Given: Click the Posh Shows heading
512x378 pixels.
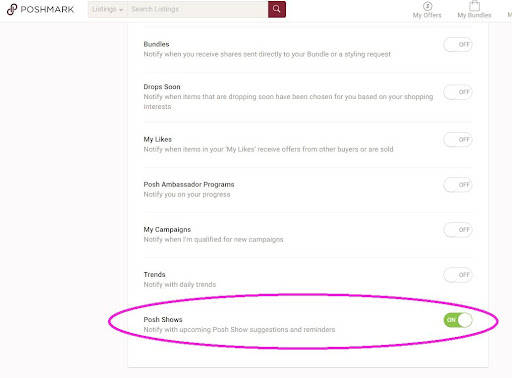Looking at the screenshot, I should point(163,319).
